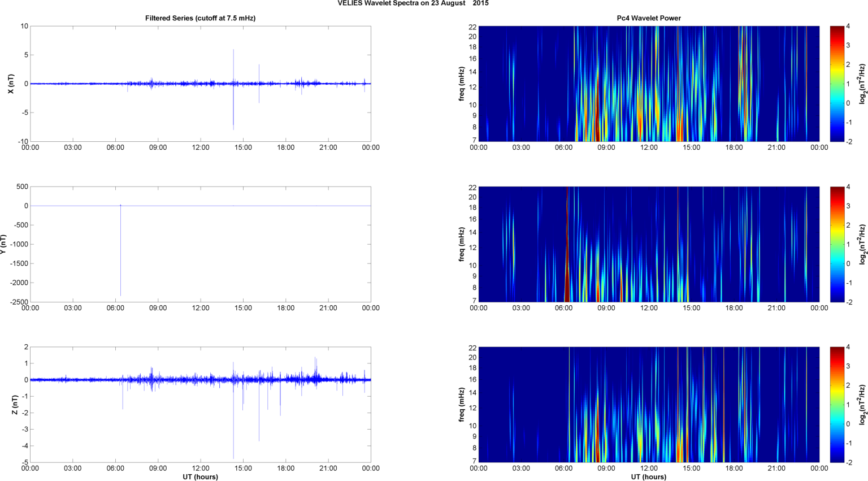Click the top colorbar beside X wavelet plot

click(x=837, y=84)
